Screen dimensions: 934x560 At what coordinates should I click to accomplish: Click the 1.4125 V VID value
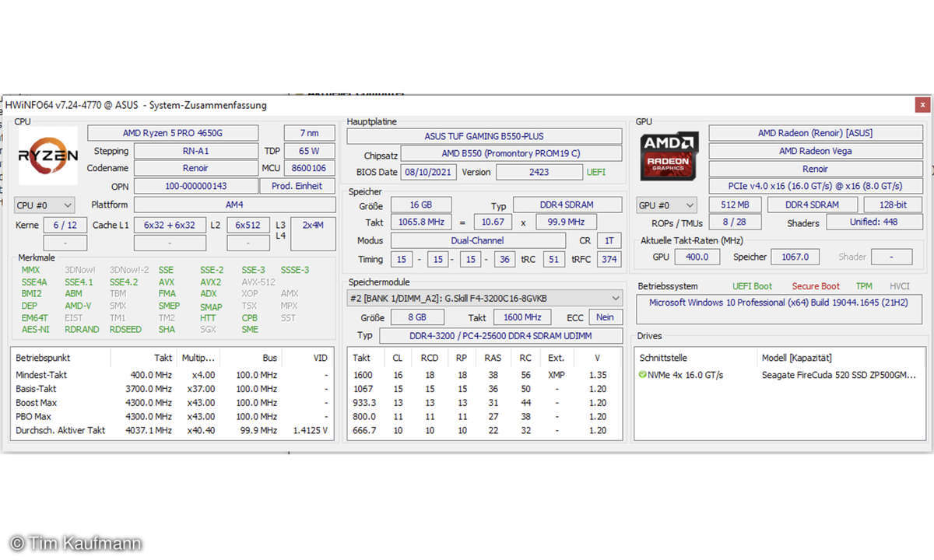point(310,430)
